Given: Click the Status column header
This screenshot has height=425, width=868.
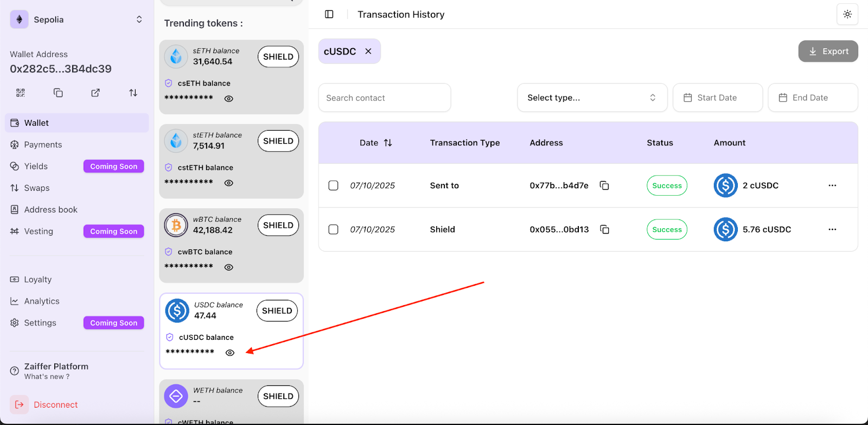Looking at the screenshot, I should pos(660,143).
